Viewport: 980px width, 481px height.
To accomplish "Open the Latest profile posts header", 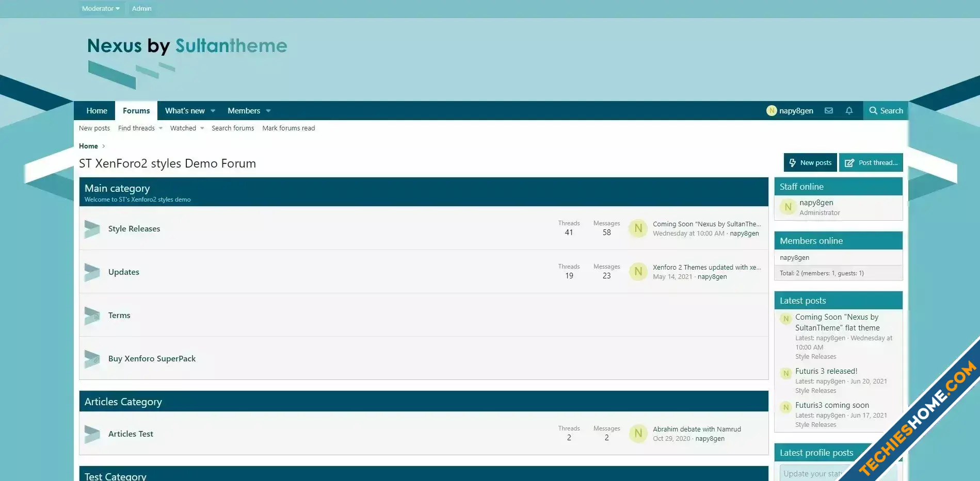I will (x=816, y=453).
